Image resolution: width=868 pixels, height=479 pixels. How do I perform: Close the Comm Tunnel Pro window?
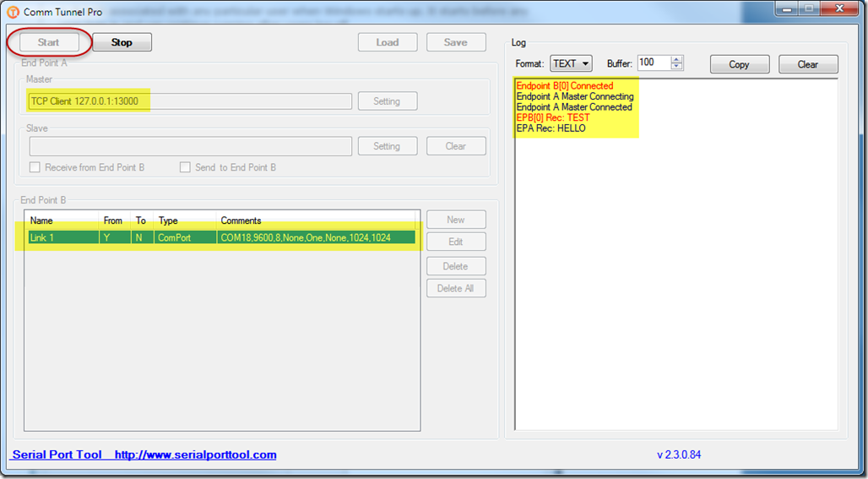coord(840,8)
